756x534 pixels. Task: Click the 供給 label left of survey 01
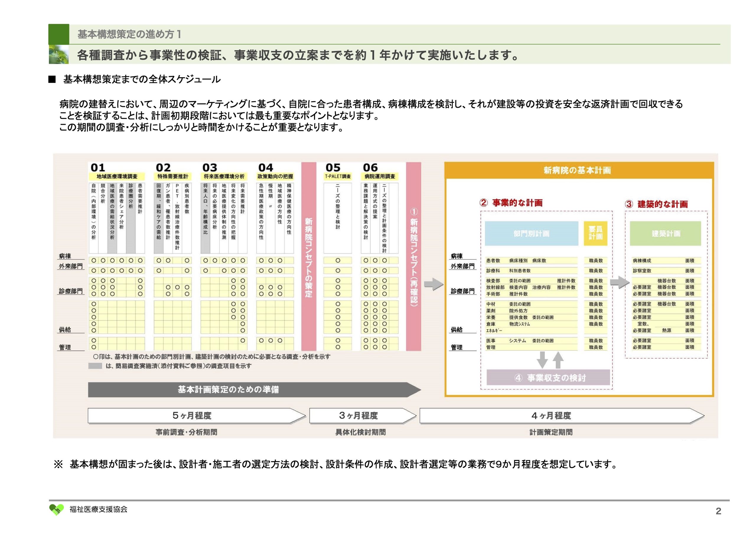(65, 329)
